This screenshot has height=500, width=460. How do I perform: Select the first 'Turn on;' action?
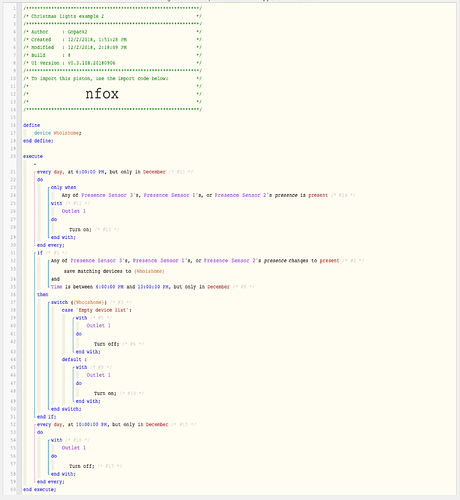pos(80,230)
